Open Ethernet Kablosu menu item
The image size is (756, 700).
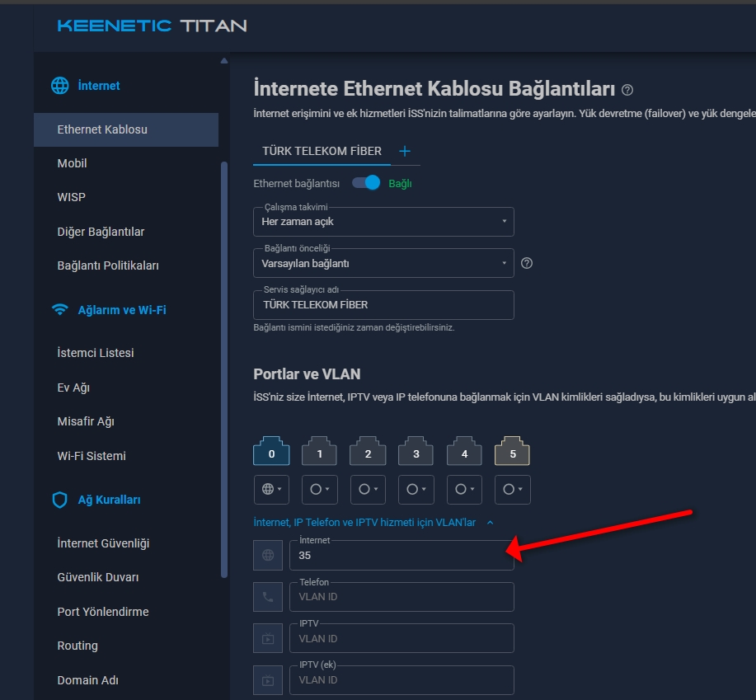[x=126, y=129]
